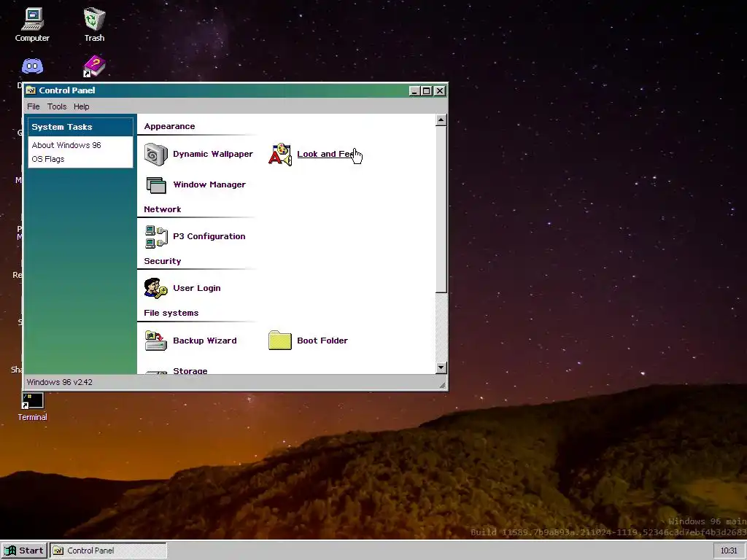Click the scrollbar down arrow

[441, 367]
